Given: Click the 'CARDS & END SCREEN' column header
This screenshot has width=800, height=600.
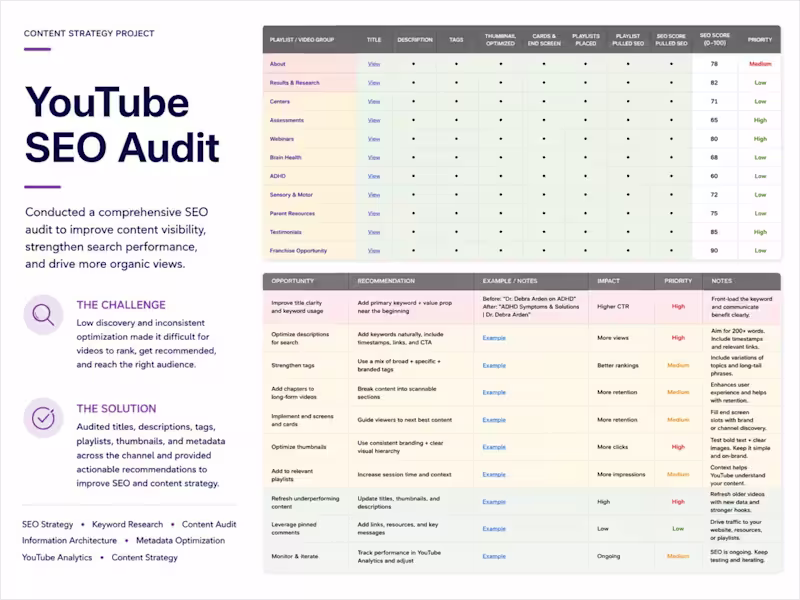Looking at the screenshot, I should 544,40.
